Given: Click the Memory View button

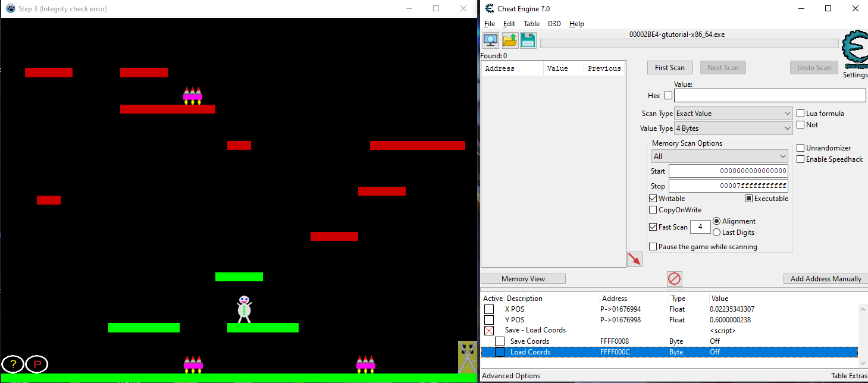Looking at the screenshot, I should pyautogui.click(x=523, y=279).
